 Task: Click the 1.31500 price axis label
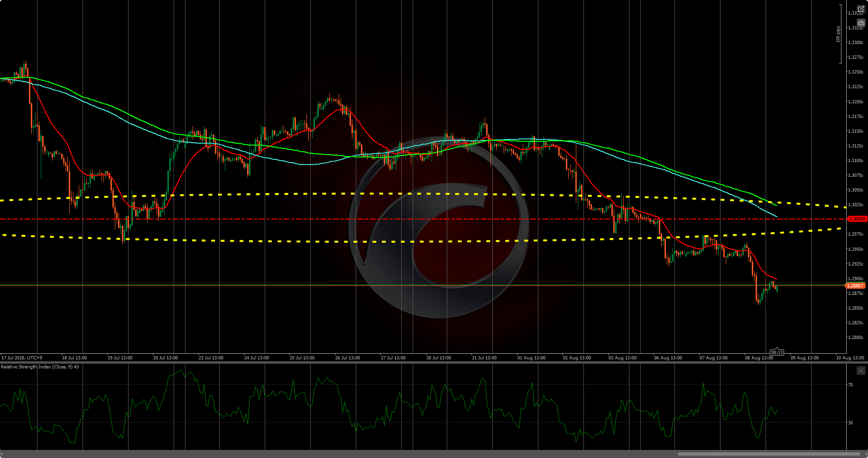856,131
